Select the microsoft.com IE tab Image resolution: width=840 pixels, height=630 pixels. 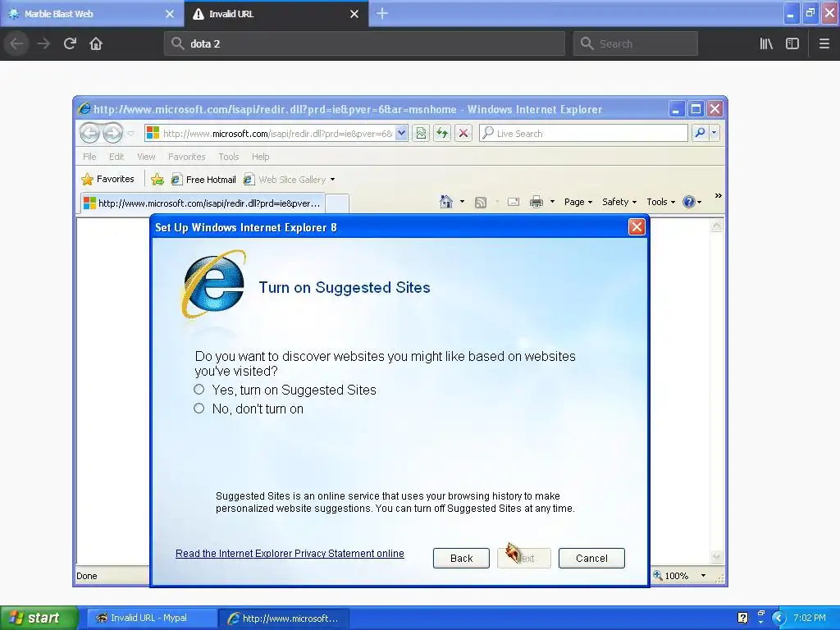coord(203,203)
